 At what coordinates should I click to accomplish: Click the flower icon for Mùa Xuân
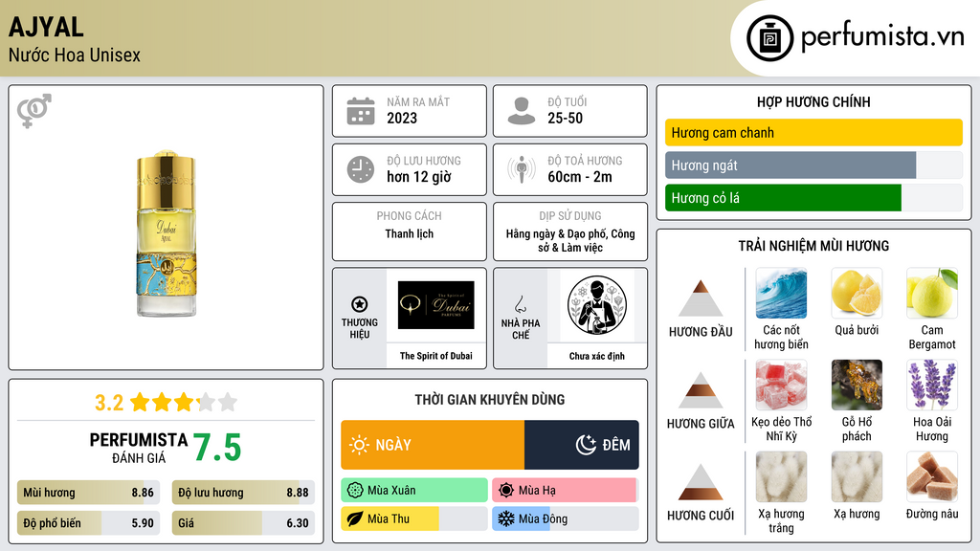355,491
